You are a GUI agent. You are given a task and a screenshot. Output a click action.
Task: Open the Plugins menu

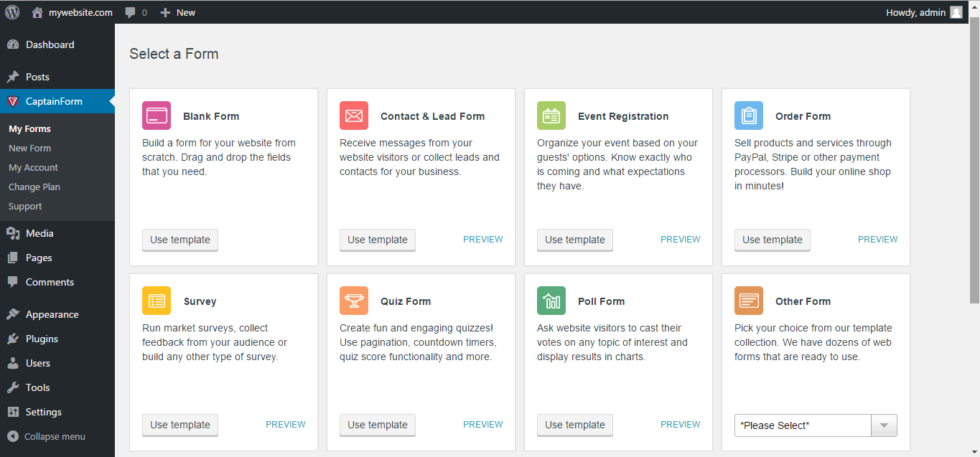tap(57, 339)
